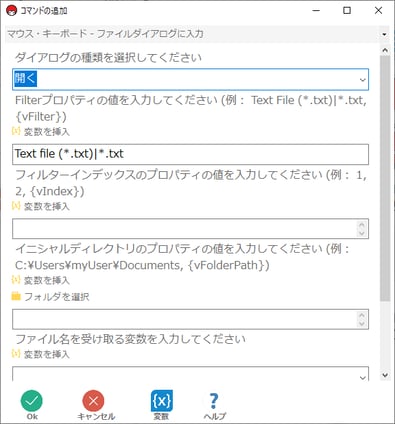
Task: Maximize the コマンドの追加 window
Action: pyautogui.click(x=347, y=11)
